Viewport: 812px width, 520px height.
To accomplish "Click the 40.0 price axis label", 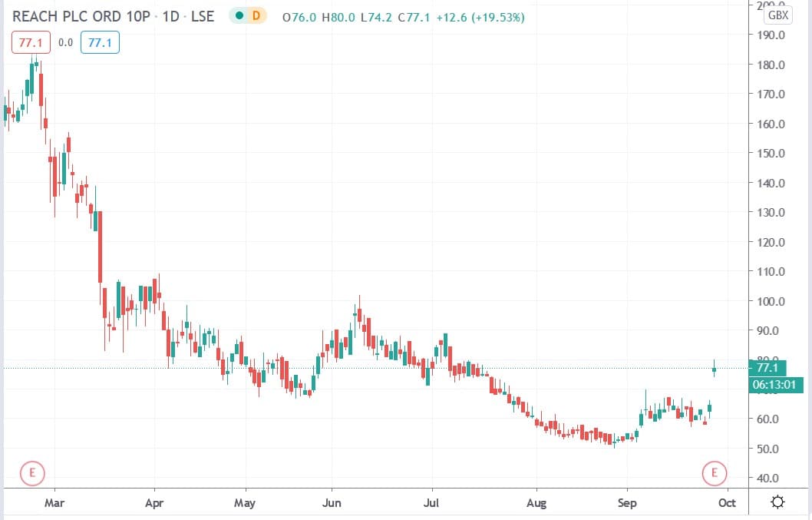I will tap(767, 479).
